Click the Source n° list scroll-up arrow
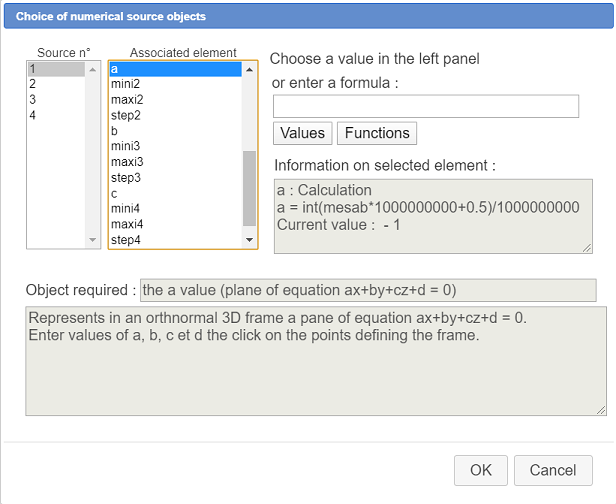 click(x=92, y=70)
